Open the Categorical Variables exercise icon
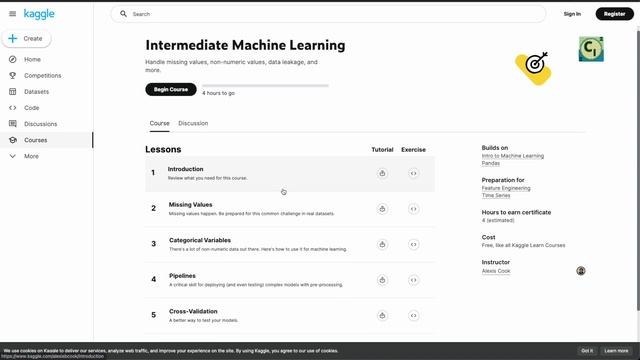This screenshot has width=640, height=360. click(413, 244)
